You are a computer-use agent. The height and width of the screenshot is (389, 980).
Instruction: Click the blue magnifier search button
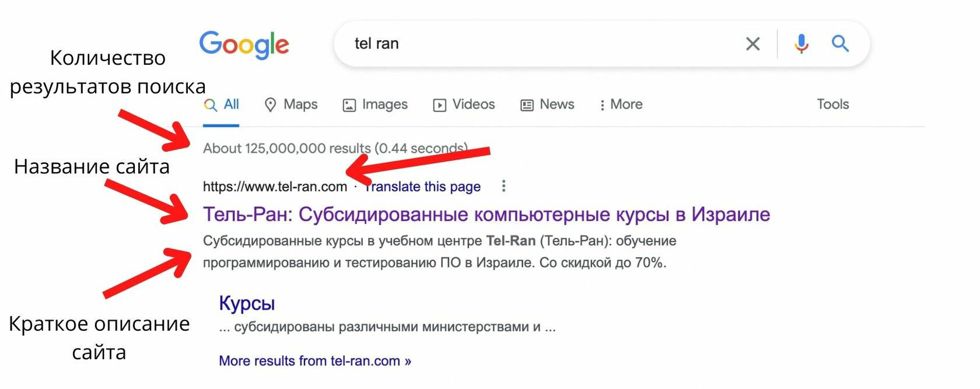click(840, 44)
